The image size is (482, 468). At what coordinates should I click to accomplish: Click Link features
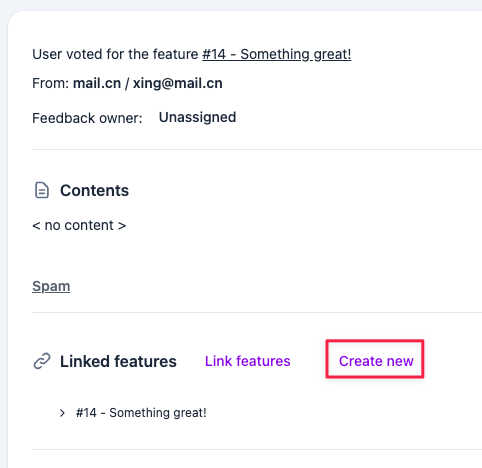point(248,361)
